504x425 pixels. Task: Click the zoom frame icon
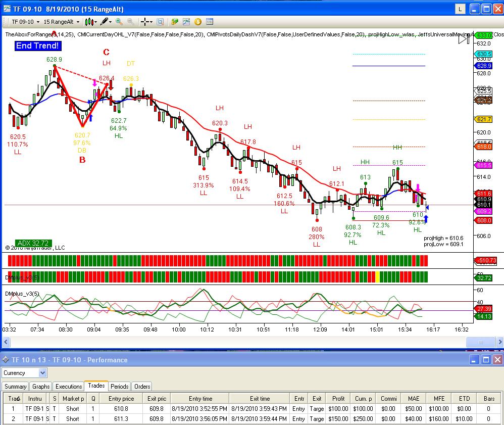[160, 22]
